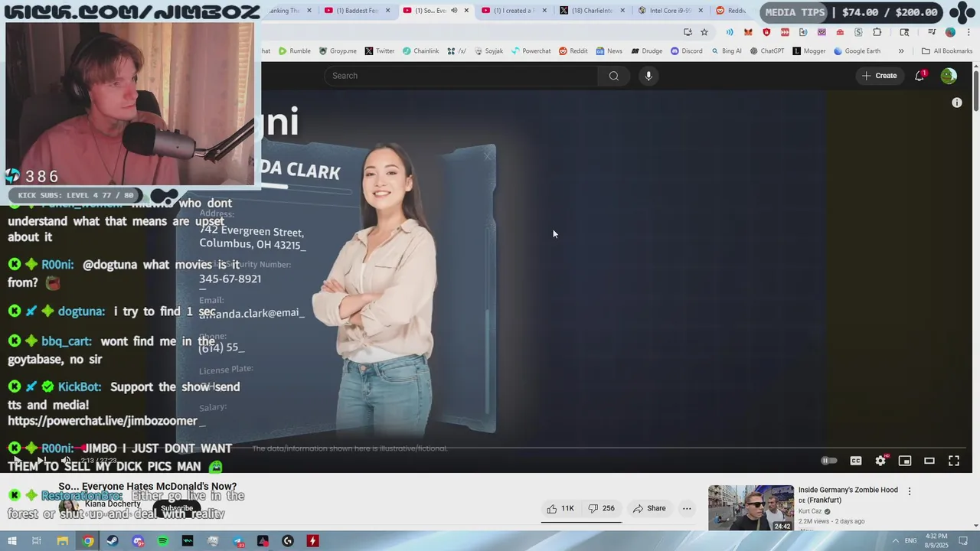Open Windows notification center
This screenshot has height=551, width=980.
tap(963, 541)
